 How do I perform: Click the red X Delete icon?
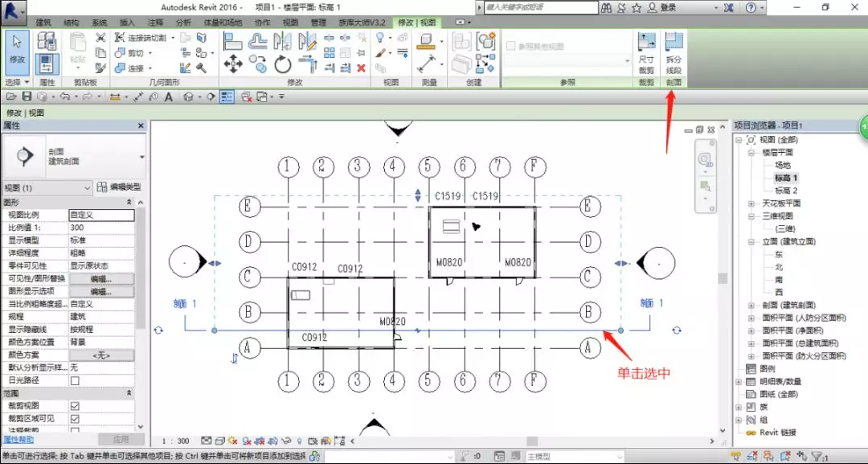coord(362,68)
